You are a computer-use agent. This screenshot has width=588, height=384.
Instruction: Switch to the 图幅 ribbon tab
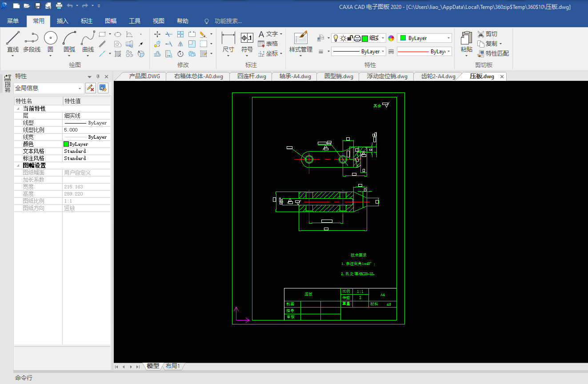click(x=111, y=21)
